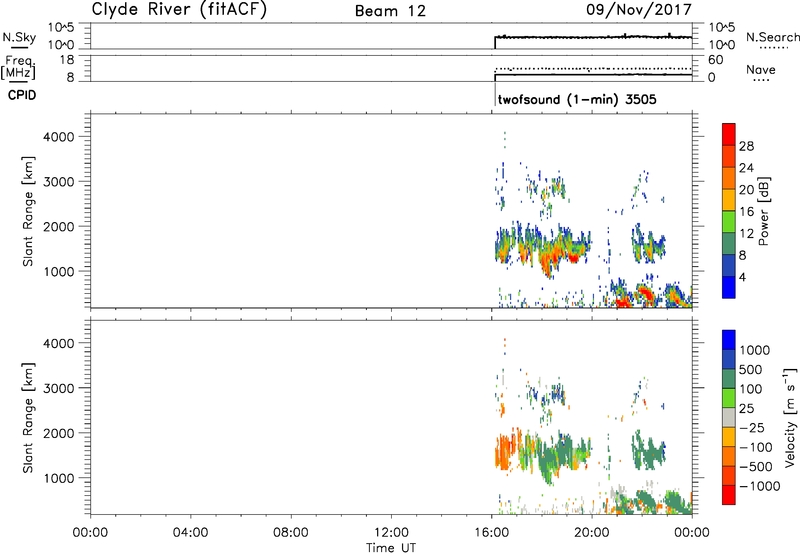Click the '04:00' time axis label

click(191, 533)
